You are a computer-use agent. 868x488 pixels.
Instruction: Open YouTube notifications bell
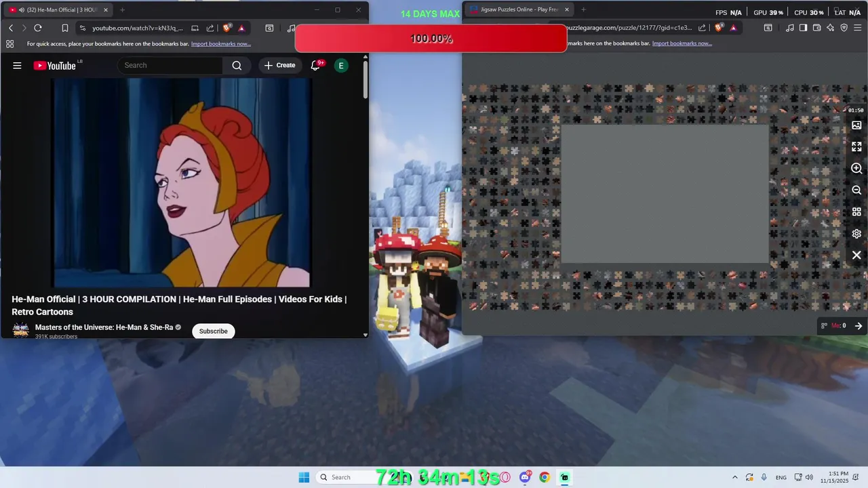(316, 65)
